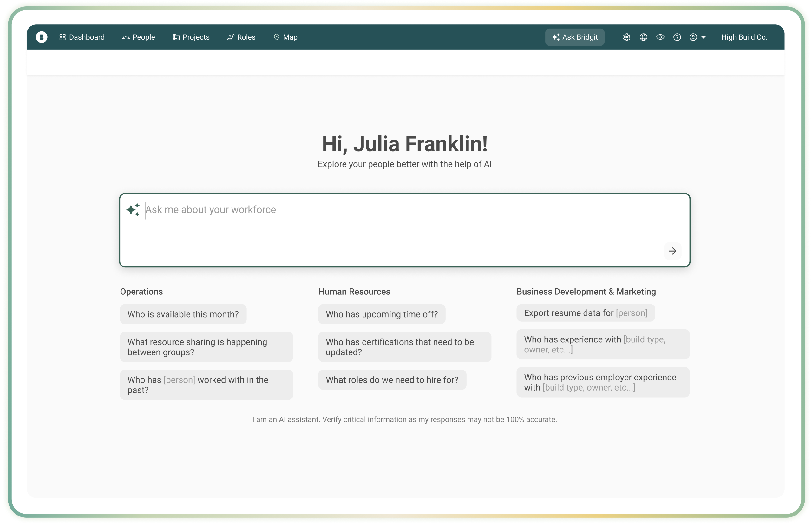Image resolution: width=812 pixels, height=526 pixels.
Task: Select 'Who is available this month?' suggestion
Action: [183, 314]
